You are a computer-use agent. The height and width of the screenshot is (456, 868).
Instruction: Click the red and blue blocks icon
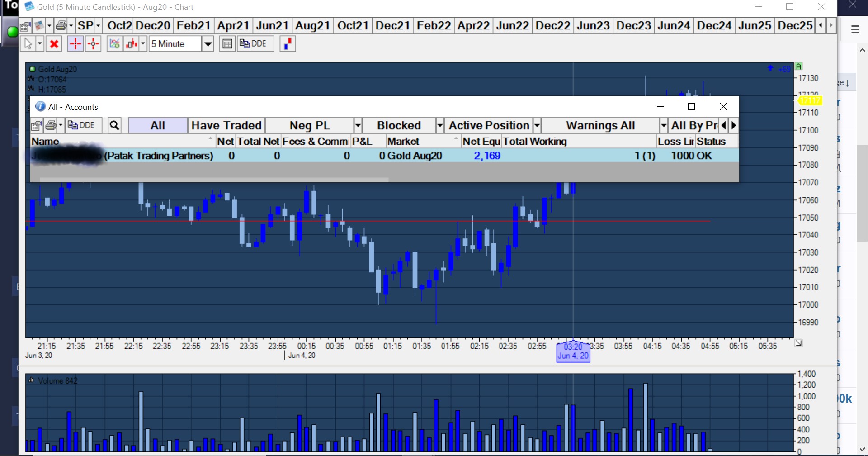[x=288, y=44]
